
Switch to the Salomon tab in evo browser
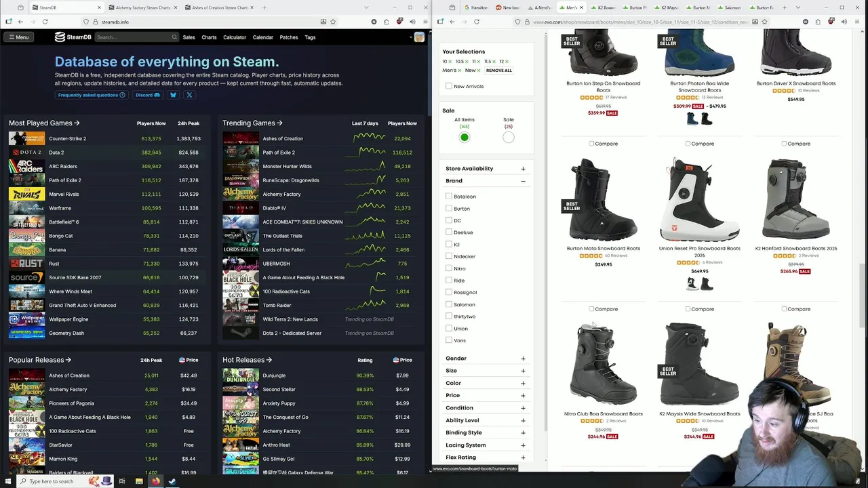[732, 7]
